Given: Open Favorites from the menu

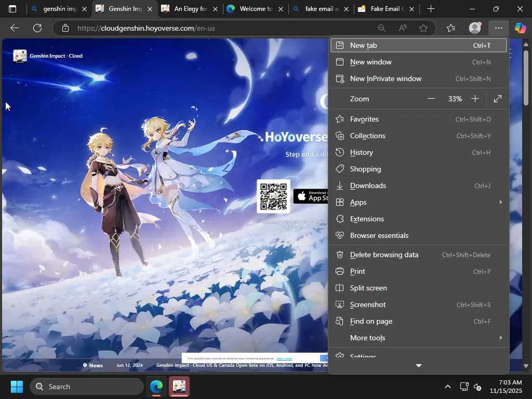Looking at the screenshot, I should coord(419,119).
